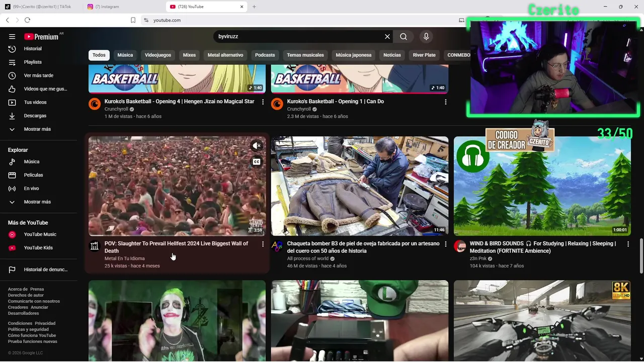Viewport: 644px width, 362px height.
Task: Select the Podcasts filter chip
Action: (265, 55)
